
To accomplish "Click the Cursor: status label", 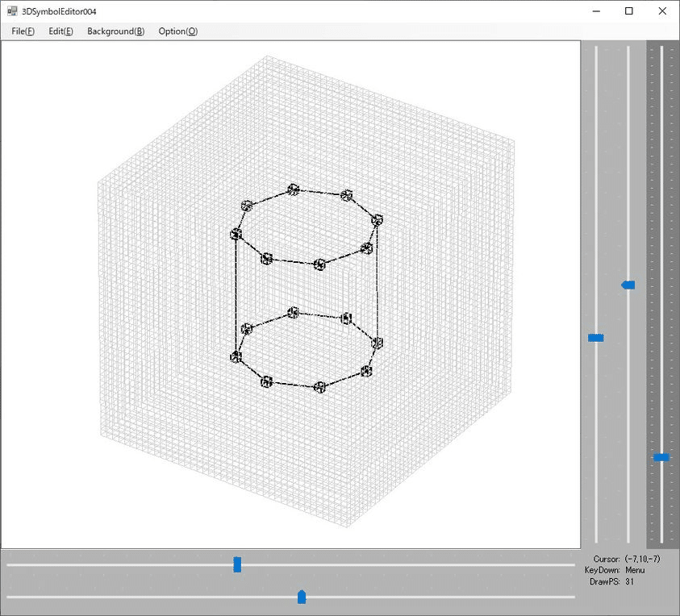I will (607, 559).
